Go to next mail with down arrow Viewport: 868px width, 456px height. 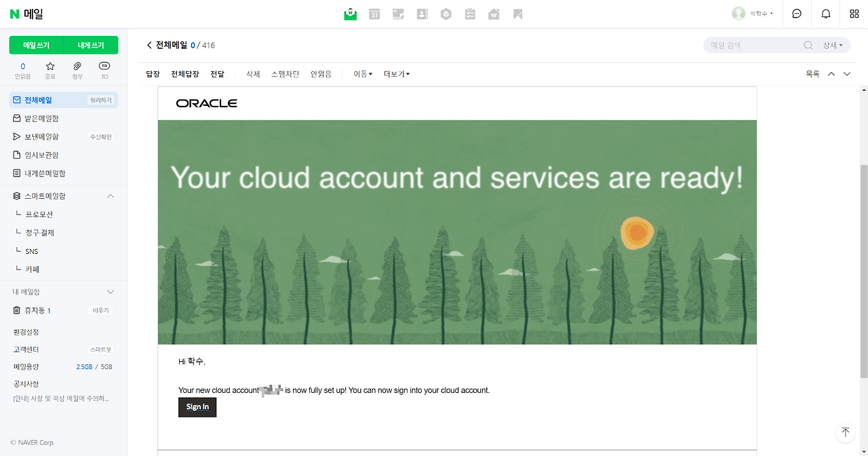click(847, 74)
